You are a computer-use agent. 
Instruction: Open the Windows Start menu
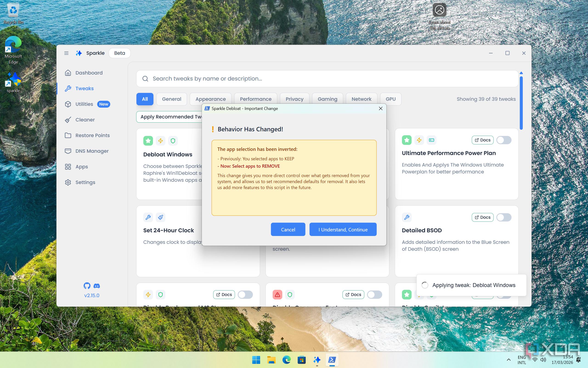tap(256, 360)
